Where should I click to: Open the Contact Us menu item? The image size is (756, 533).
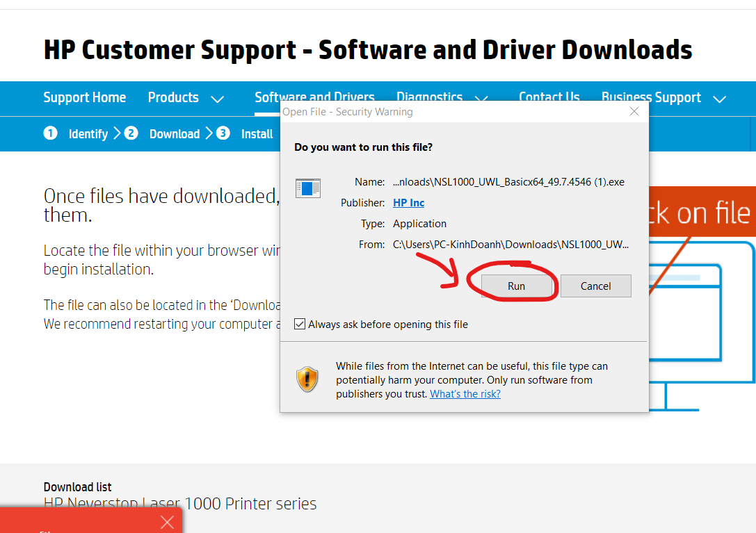pos(549,97)
